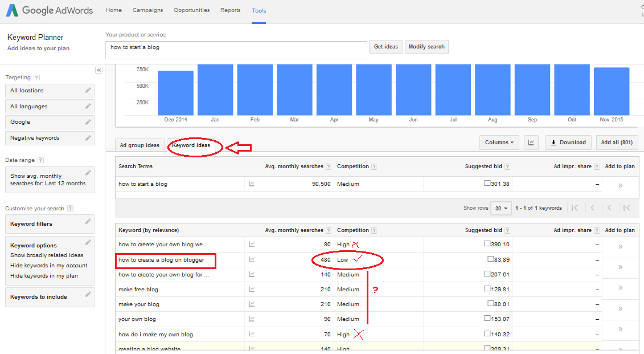Viewport: 644px width, 354px height.
Task: Show trend chart for 'make free blog'
Action: point(252,290)
